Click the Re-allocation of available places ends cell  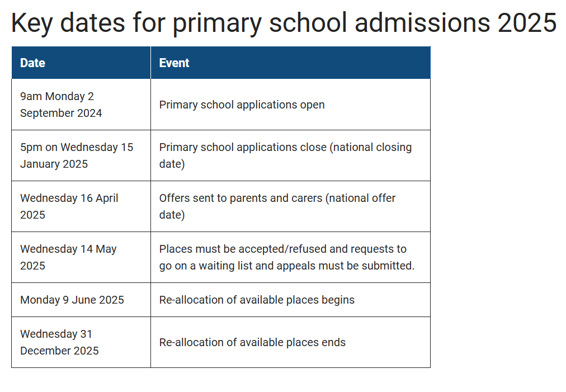tap(252, 342)
